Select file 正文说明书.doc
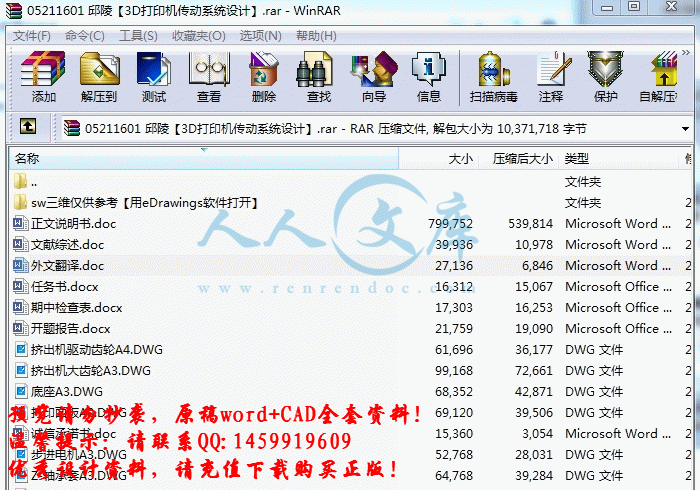700x490 pixels. (x=350, y=224)
